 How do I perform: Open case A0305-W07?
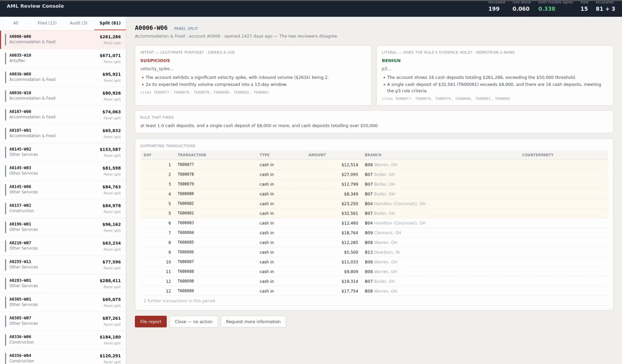pos(63,321)
